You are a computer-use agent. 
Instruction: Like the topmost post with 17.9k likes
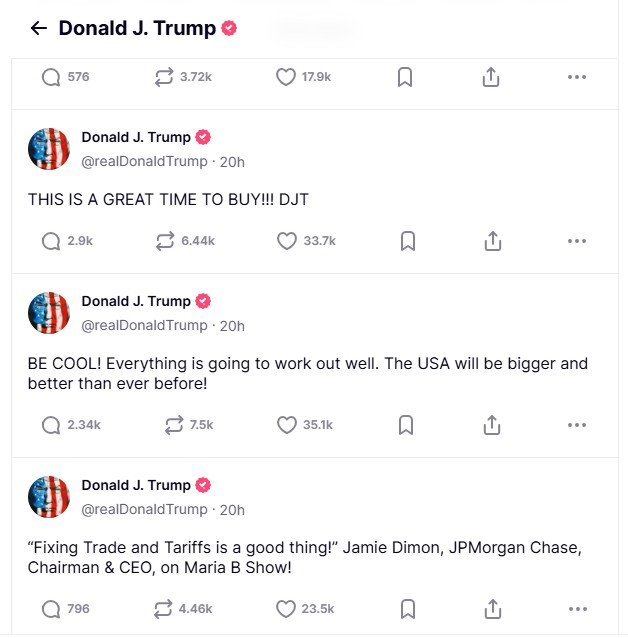click(x=286, y=77)
